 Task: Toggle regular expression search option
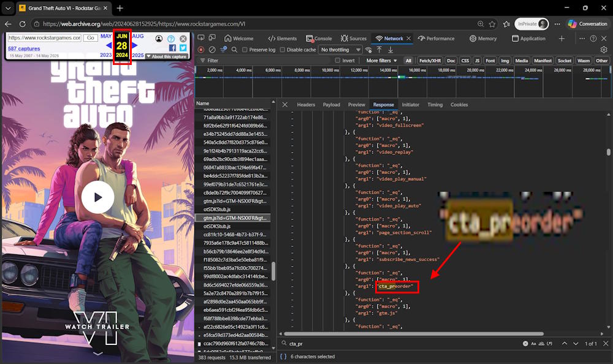(x=550, y=343)
